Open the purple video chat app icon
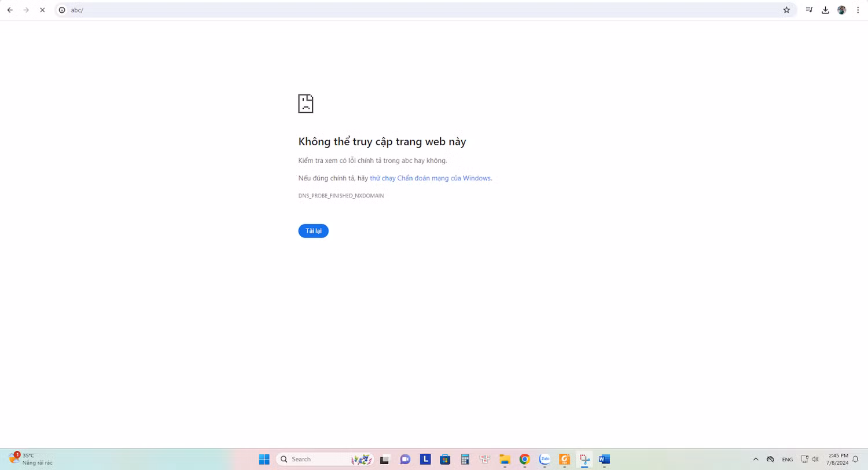This screenshot has height=470, width=868. pyautogui.click(x=405, y=459)
